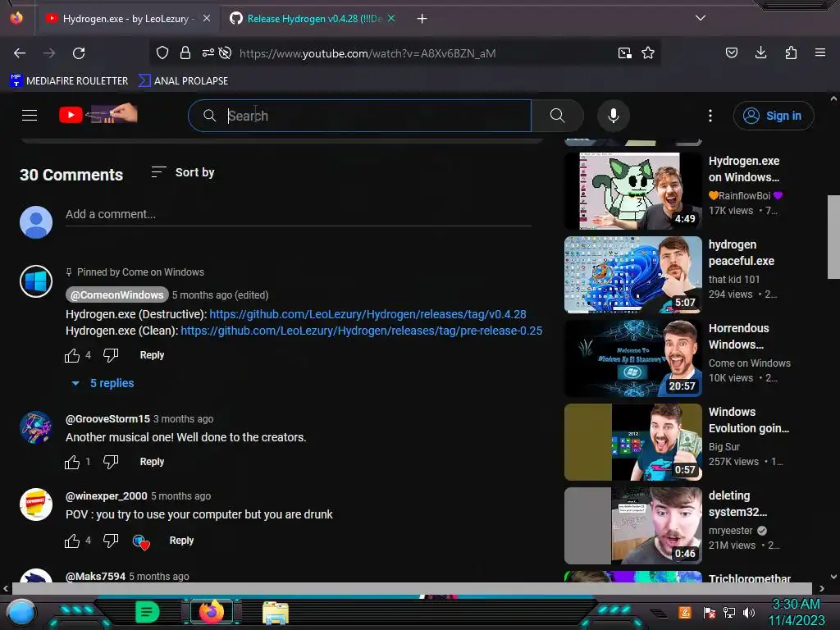840x630 pixels.
Task: Click the Windows Start orb
Action: [x=21, y=612]
